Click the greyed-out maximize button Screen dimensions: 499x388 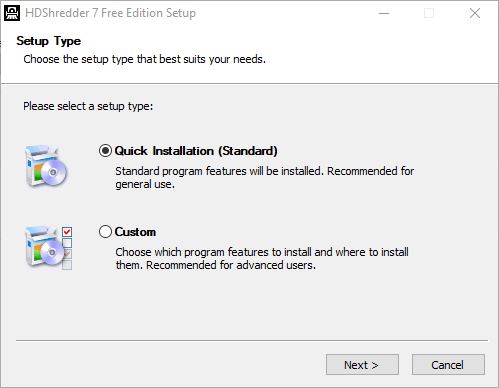pos(429,13)
